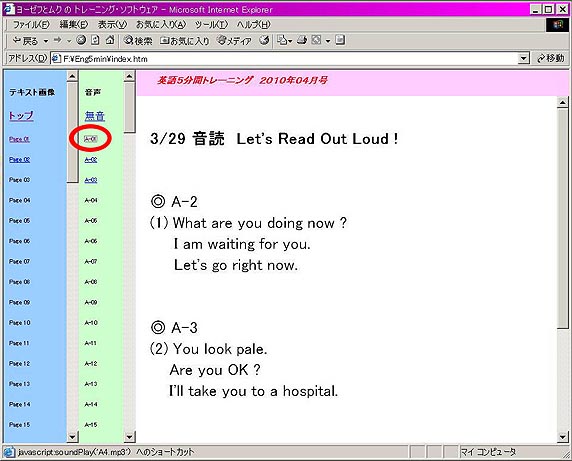
Task: Click the page icon in address bar
Action: [56, 58]
